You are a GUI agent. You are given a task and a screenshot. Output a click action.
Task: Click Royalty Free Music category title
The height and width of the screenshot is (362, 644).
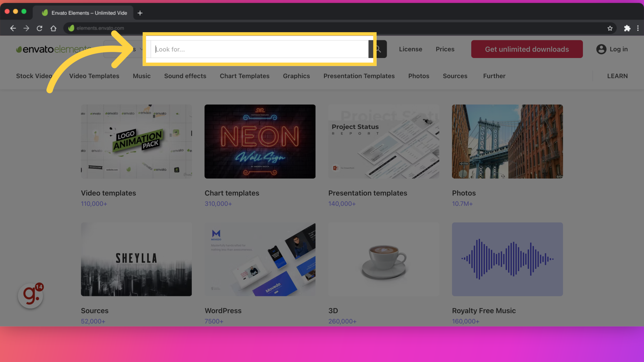pyautogui.click(x=484, y=311)
